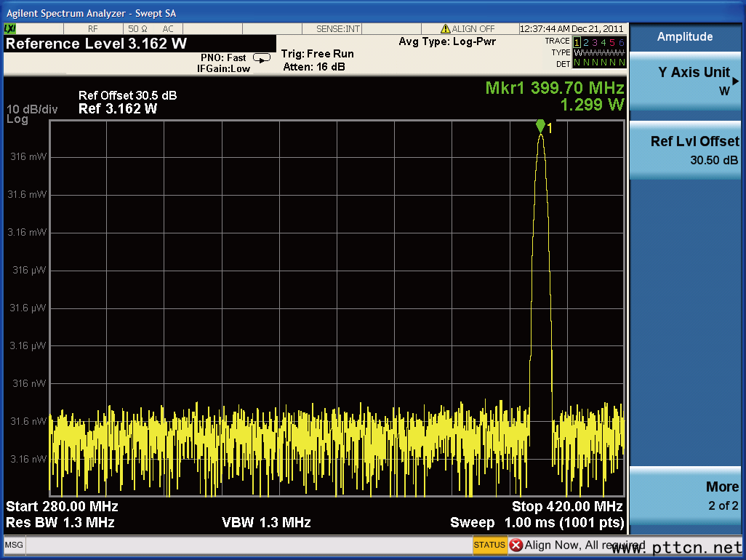
Task: Click the SENSE:INT indicator in the top bar
Action: tap(338, 29)
